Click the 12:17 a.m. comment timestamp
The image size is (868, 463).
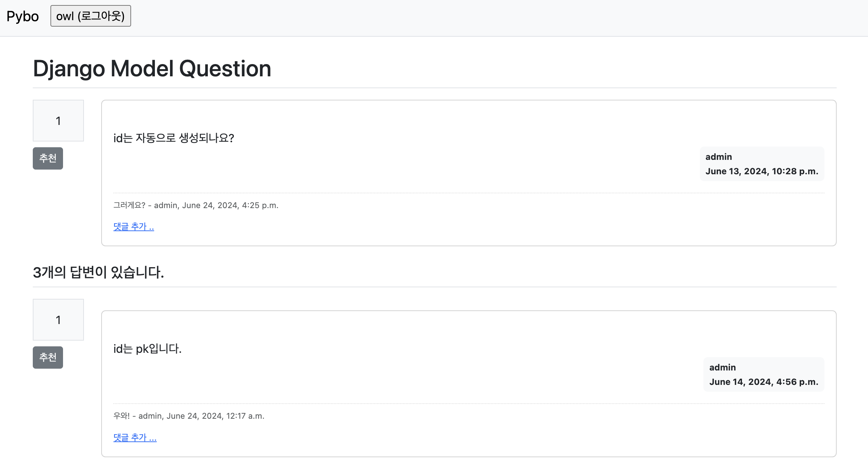click(x=245, y=416)
